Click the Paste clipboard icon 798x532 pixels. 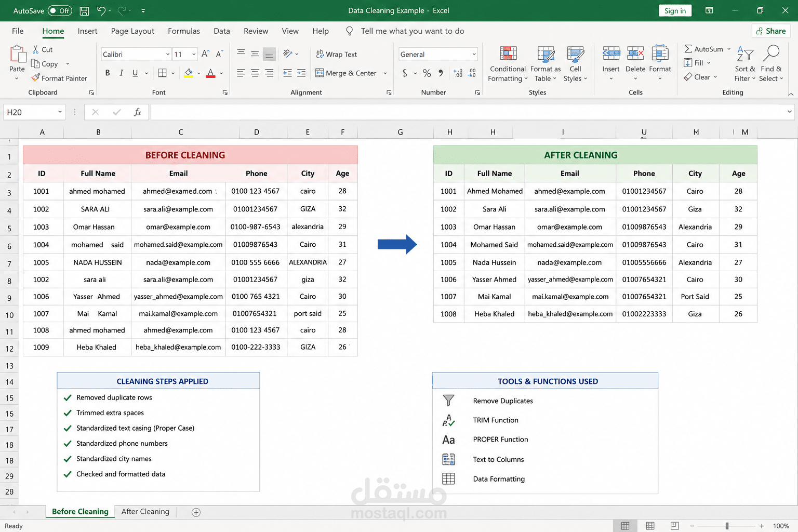tap(17, 54)
